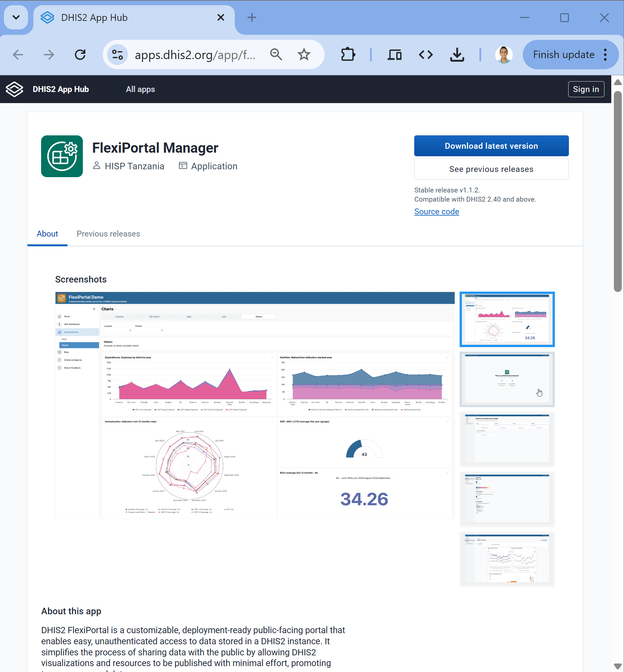Select the third portal manager thumbnail
The height and width of the screenshot is (672, 624).
click(507, 440)
